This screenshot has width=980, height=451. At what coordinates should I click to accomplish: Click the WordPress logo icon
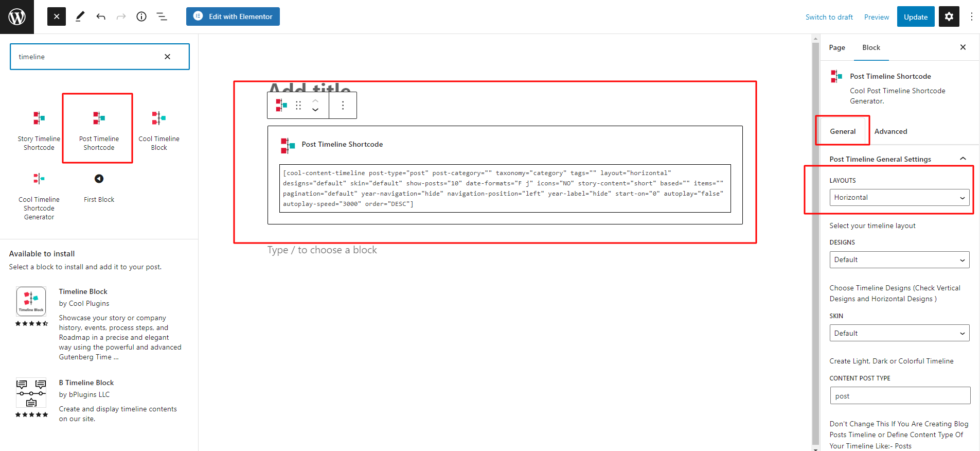[x=17, y=17]
